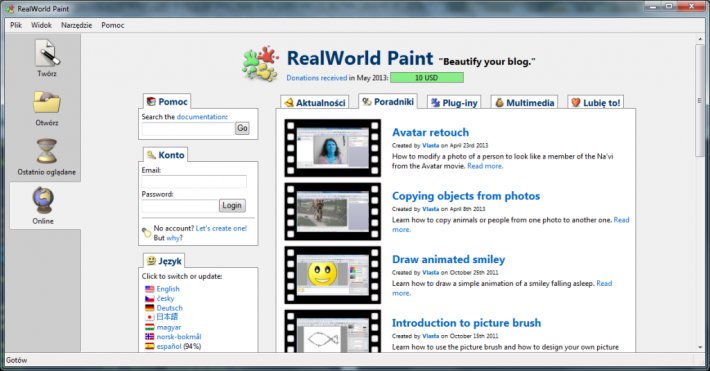The height and width of the screenshot is (371, 710).
Task: Open the Donations received link
Action: click(317, 78)
